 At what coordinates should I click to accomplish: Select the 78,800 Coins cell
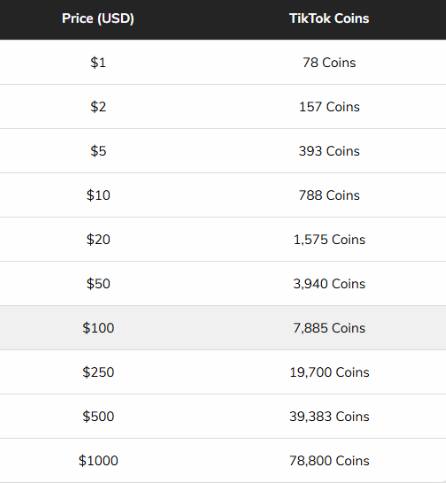pyautogui.click(x=329, y=461)
